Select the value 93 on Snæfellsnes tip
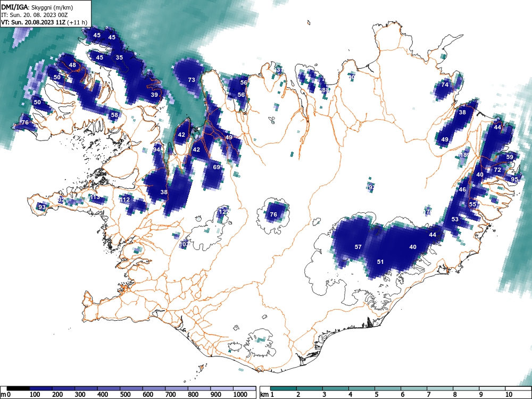The width and height of the screenshot is (532, 399). coord(41,207)
